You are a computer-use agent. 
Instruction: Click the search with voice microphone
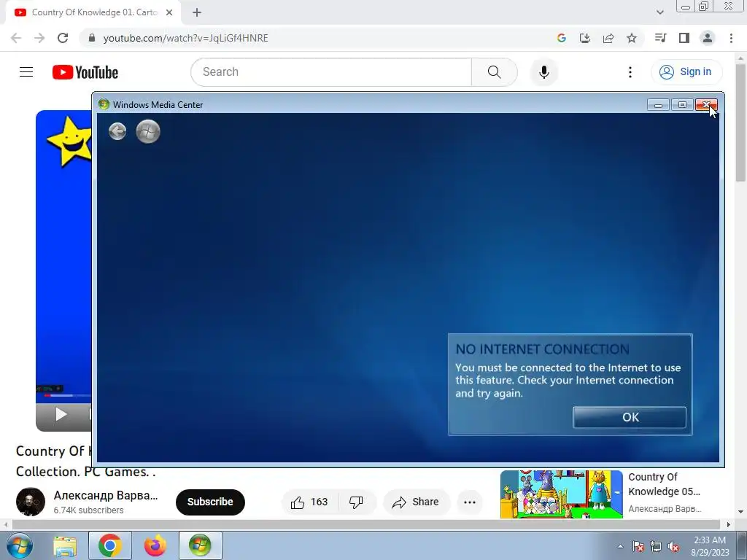pos(543,72)
